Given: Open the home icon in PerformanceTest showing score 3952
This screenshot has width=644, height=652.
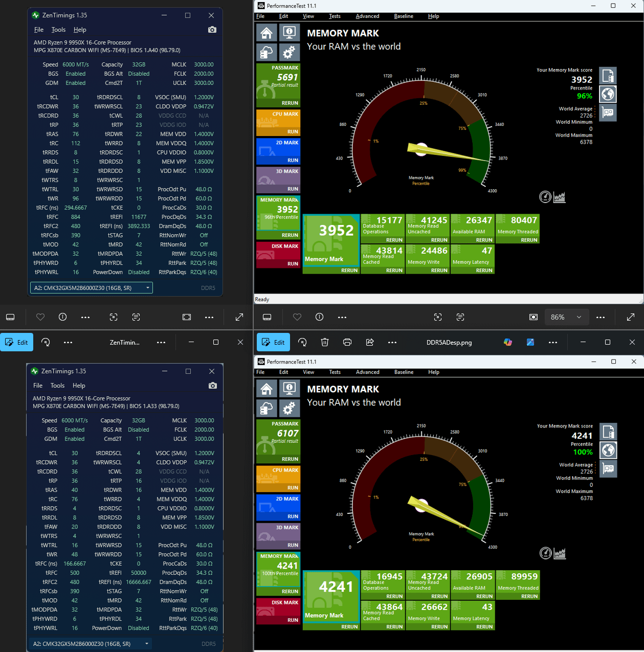Looking at the screenshot, I should point(267,33).
